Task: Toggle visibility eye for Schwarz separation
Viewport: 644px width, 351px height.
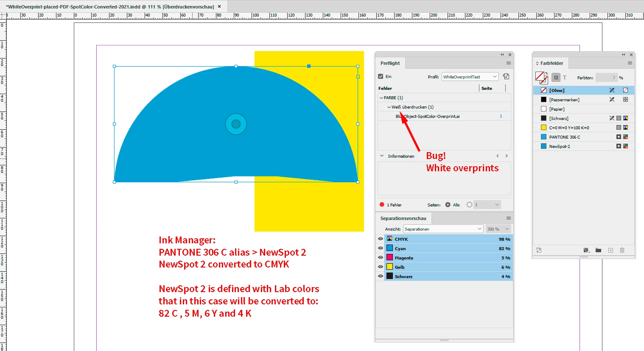Action: [x=380, y=276]
